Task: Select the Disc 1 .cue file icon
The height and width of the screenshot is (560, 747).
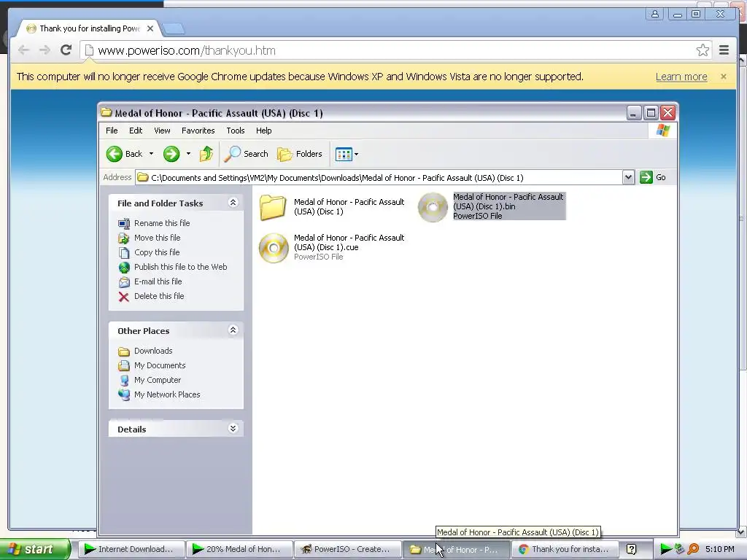Action: [x=274, y=248]
